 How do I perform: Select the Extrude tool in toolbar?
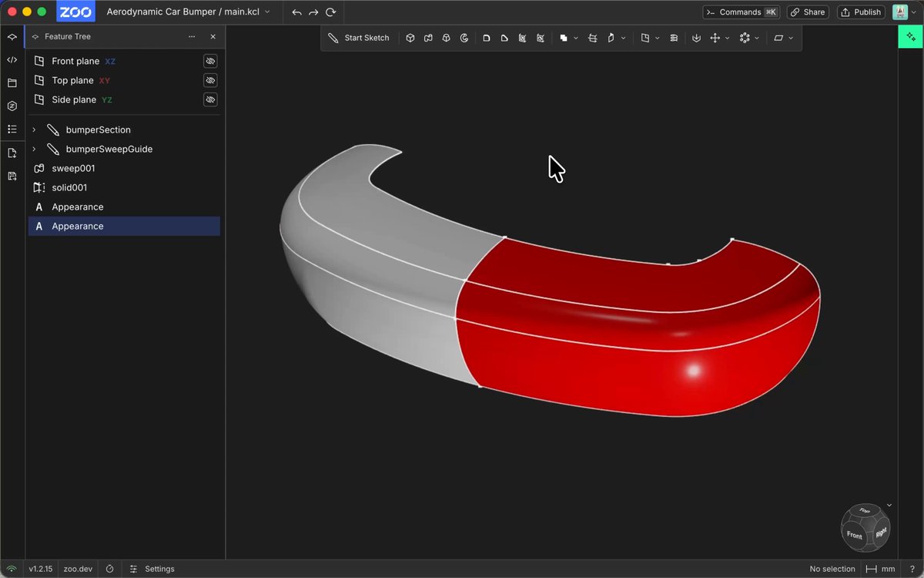click(410, 38)
